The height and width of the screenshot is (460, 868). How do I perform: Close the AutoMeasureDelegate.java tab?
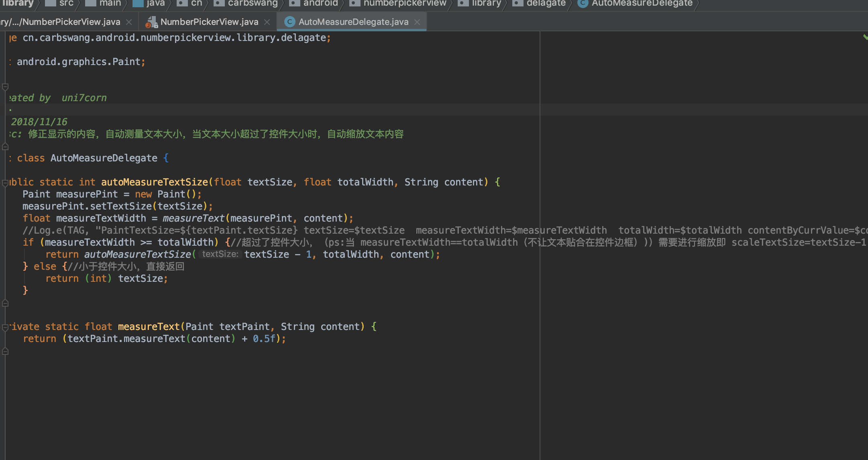[x=418, y=22]
